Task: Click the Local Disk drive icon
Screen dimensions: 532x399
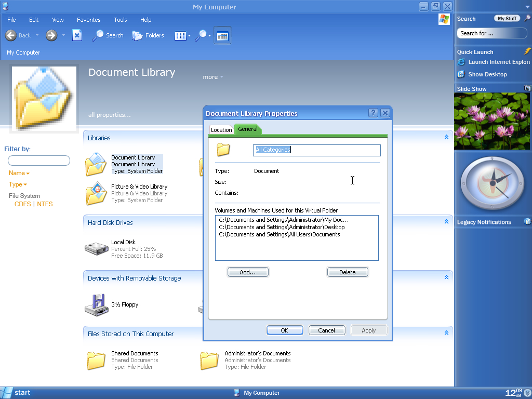Action: (x=96, y=248)
